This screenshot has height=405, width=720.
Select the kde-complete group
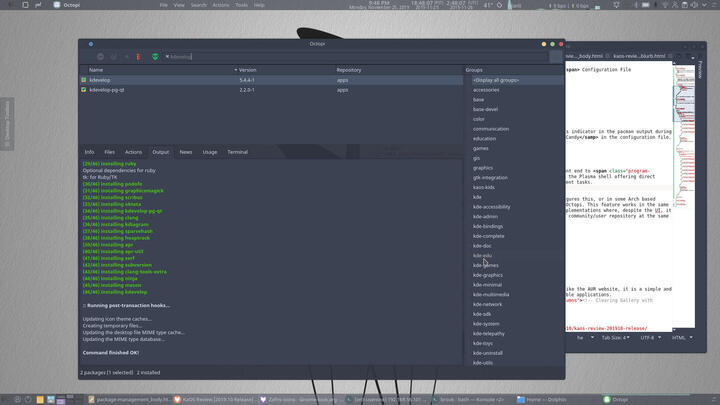488,236
